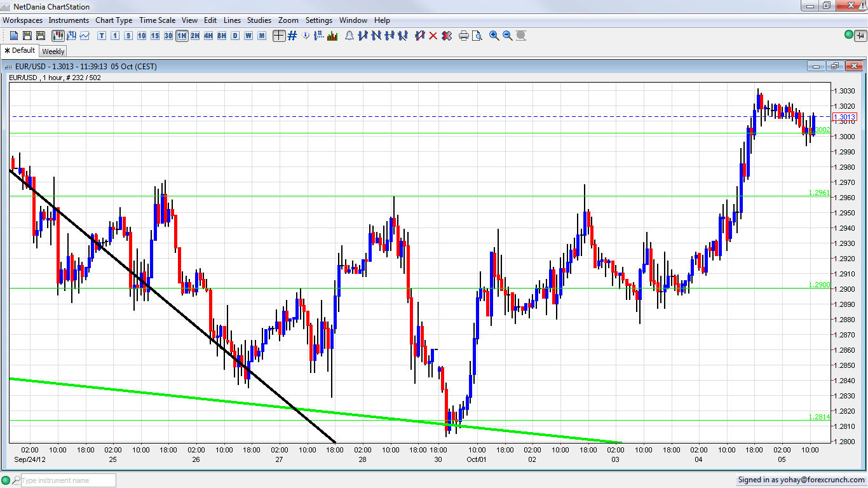Select the candlestick chart type icon

click(58, 36)
